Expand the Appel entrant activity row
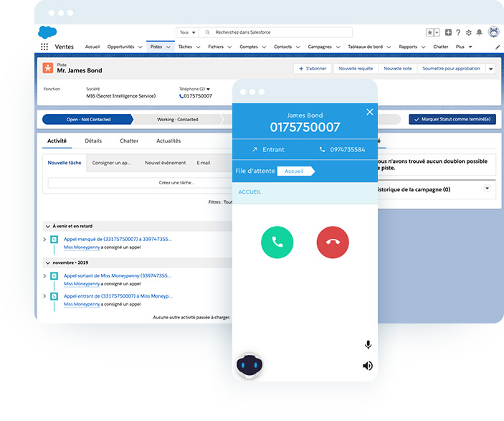The height and width of the screenshot is (421, 504). [44, 296]
